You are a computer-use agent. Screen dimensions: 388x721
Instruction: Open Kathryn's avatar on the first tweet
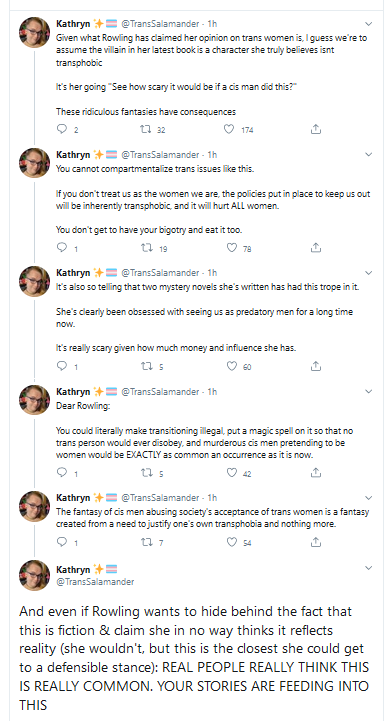pyautogui.click(x=34, y=32)
